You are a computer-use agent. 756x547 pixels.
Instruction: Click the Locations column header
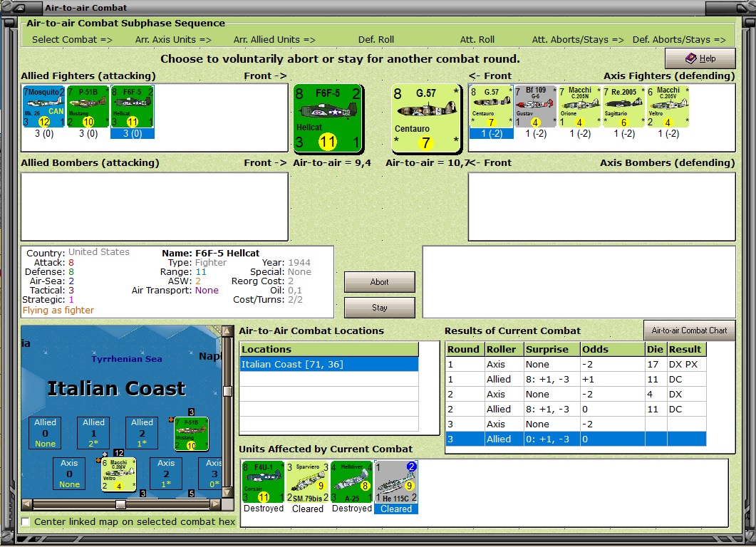[329, 350]
